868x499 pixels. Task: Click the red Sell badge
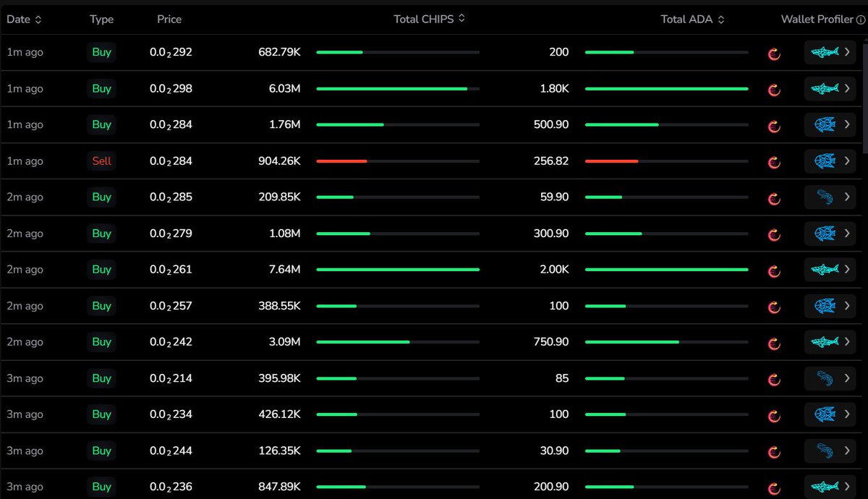[x=102, y=161]
